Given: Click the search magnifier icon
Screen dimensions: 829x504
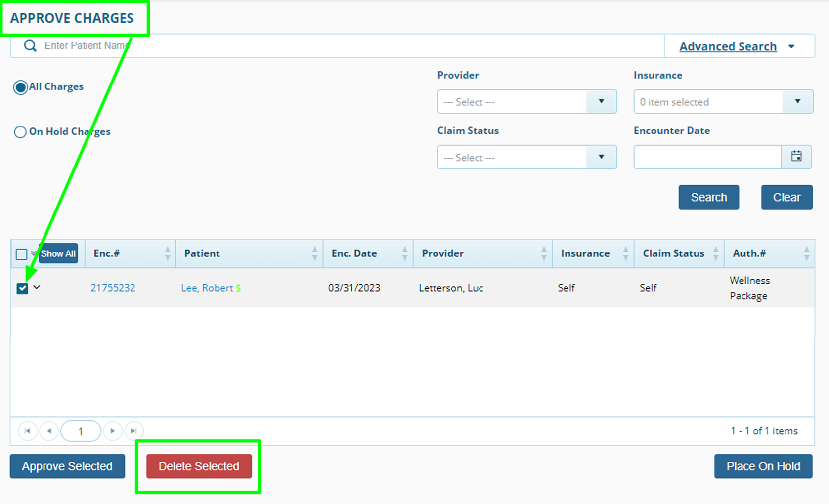Looking at the screenshot, I should [x=30, y=46].
